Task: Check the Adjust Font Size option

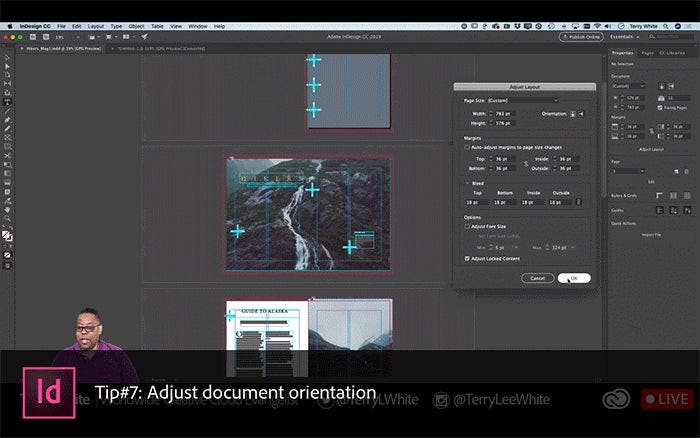Action: coord(467,226)
